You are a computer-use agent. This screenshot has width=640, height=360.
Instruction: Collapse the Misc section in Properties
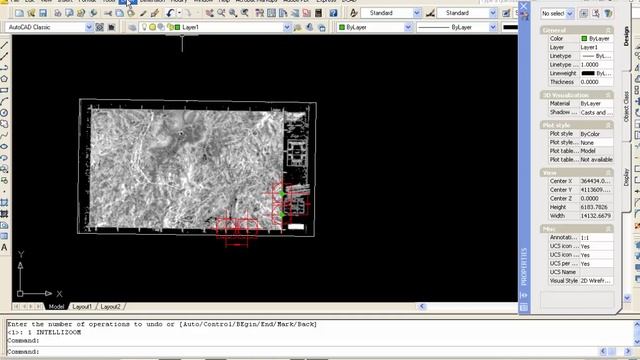609,229
